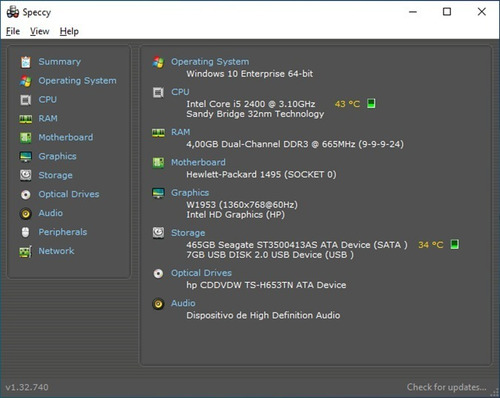
Task: Click the 34 °C storage temperature value
Action: pos(431,245)
